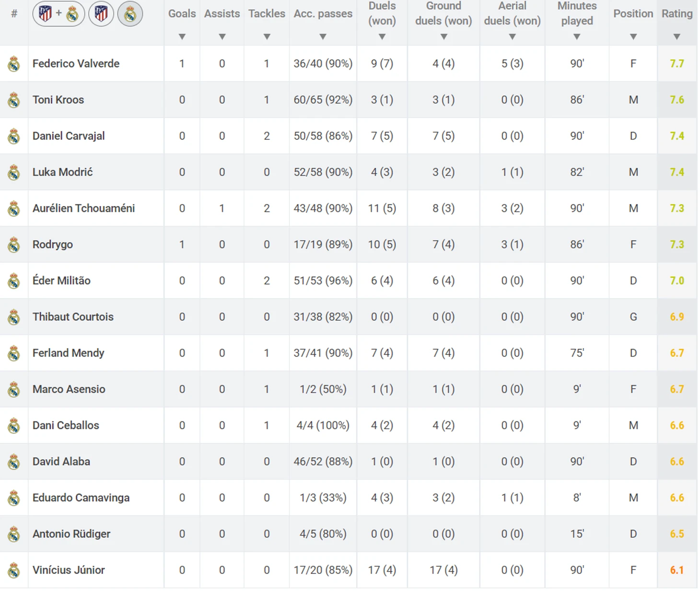Click the Real Madrid crest beside Federico Valverde
Screen dimensions: 700x592
(14, 64)
